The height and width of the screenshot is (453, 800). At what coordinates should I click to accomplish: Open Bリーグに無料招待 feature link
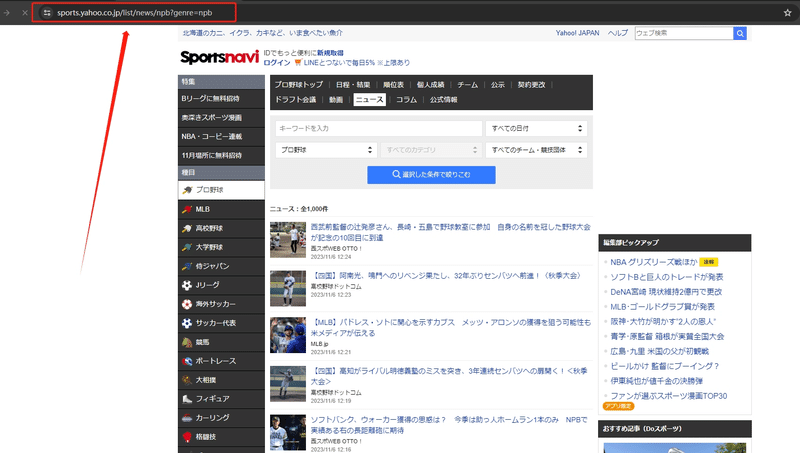tap(221, 98)
